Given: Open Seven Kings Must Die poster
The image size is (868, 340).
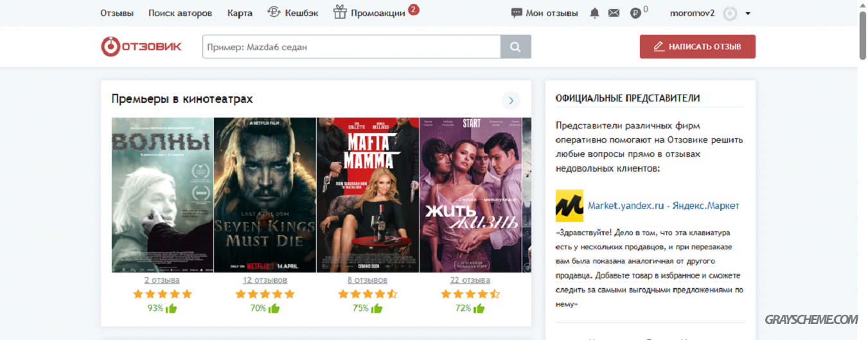Looking at the screenshot, I should point(265,195).
